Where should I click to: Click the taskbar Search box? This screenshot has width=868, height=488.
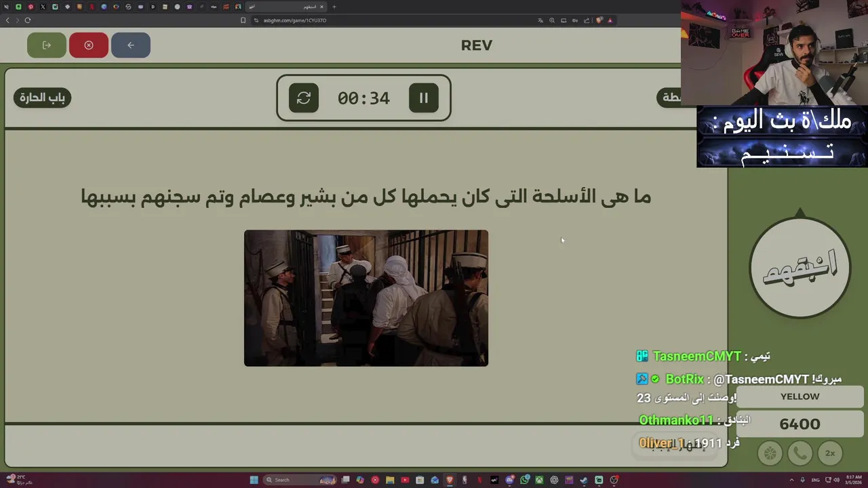click(300, 480)
